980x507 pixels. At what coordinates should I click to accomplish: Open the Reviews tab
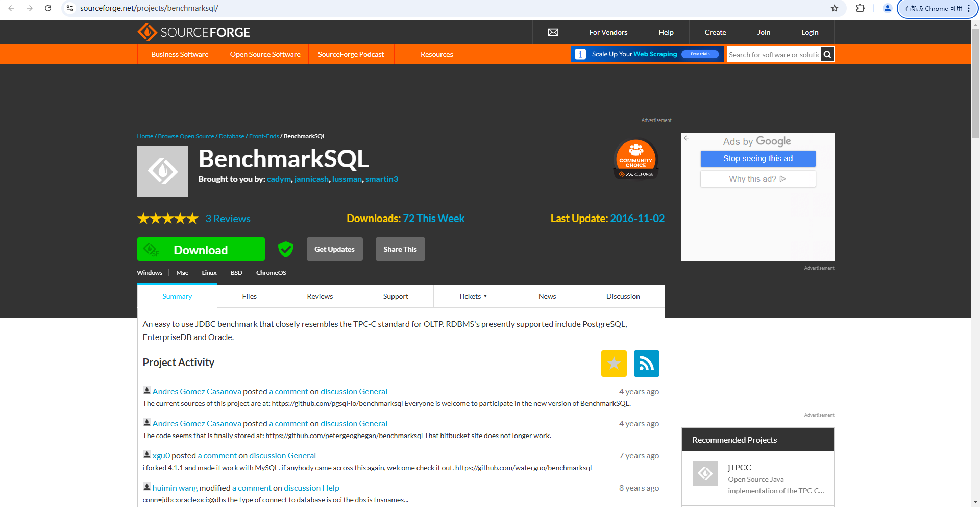[320, 296]
